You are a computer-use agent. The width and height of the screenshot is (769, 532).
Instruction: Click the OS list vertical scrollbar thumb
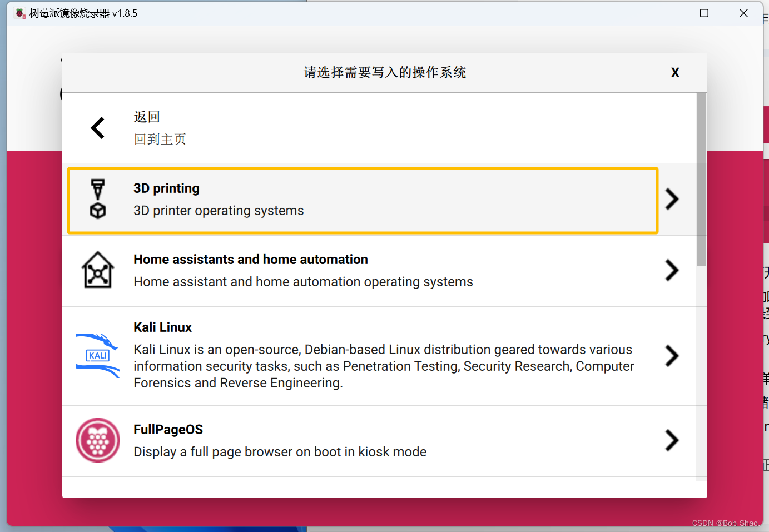coord(702,180)
